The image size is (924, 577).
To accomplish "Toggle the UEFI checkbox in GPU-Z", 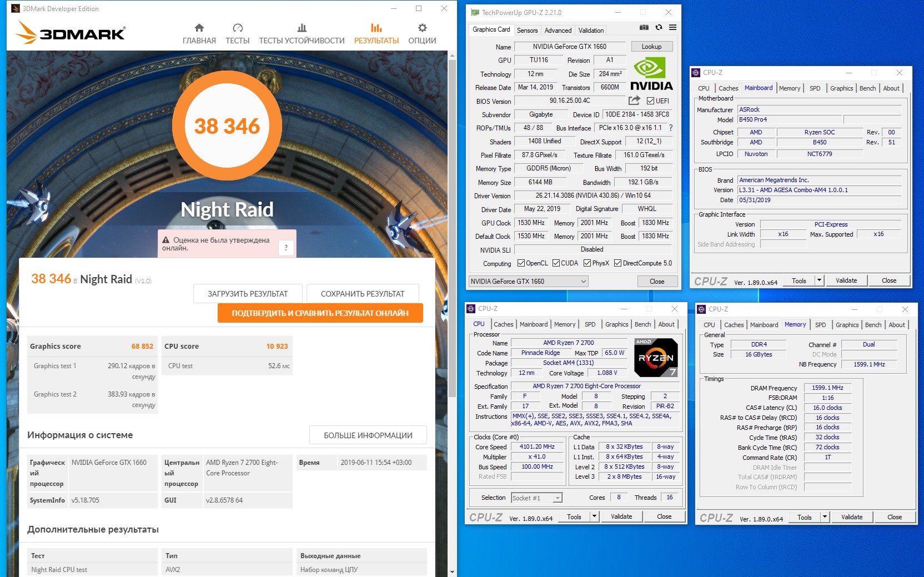I will tap(650, 101).
